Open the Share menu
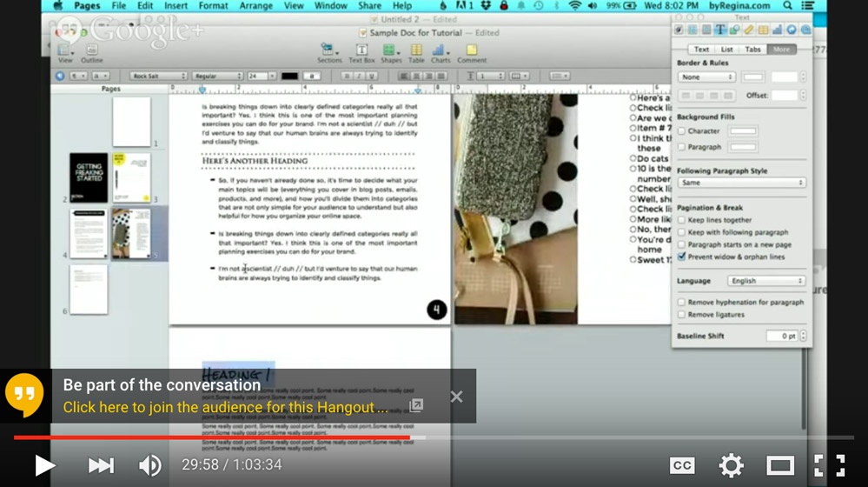The height and width of the screenshot is (487, 868). (369, 5)
